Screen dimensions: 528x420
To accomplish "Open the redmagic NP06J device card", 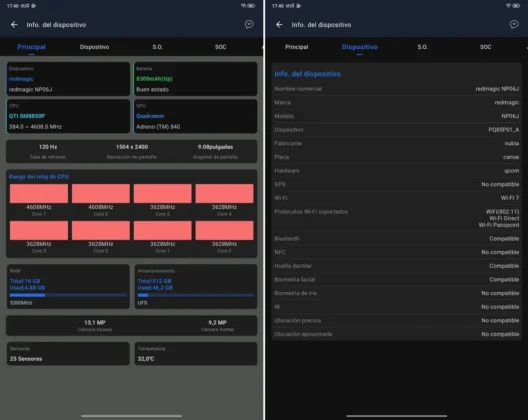I will [x=68, y=79].
